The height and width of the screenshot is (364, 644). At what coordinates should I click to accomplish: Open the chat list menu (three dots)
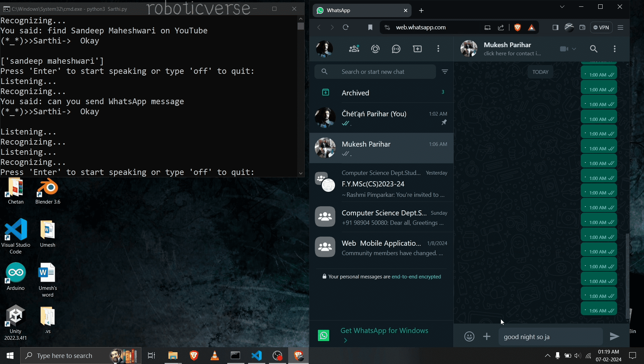point(438,49)
